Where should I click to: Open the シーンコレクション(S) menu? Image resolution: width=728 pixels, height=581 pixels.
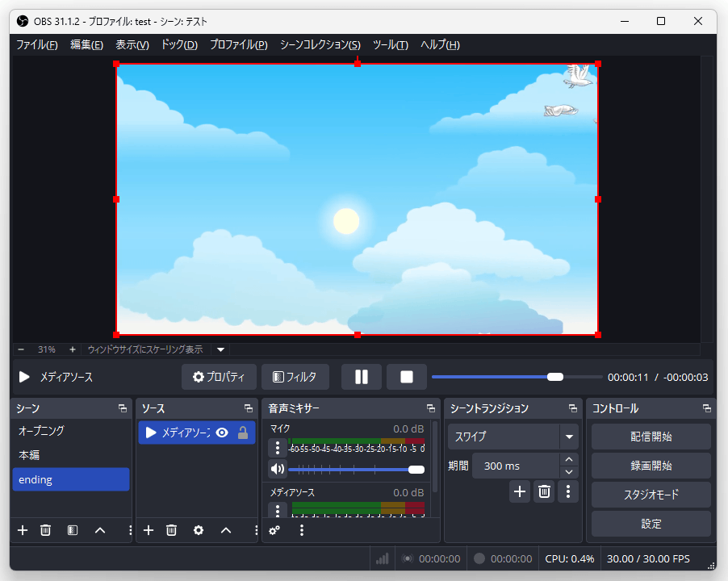pos(320,44)
